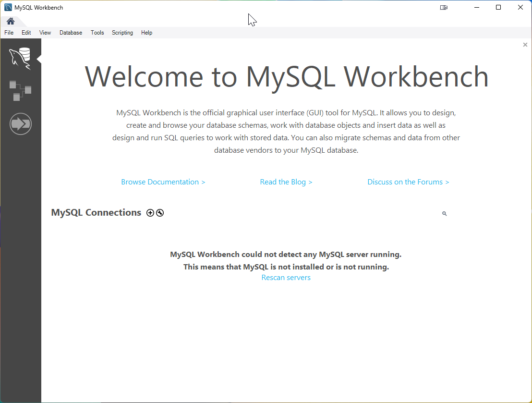Open Manage Connections wrench icon
This screenshot has height=403, width=532.
click(160, 213)
